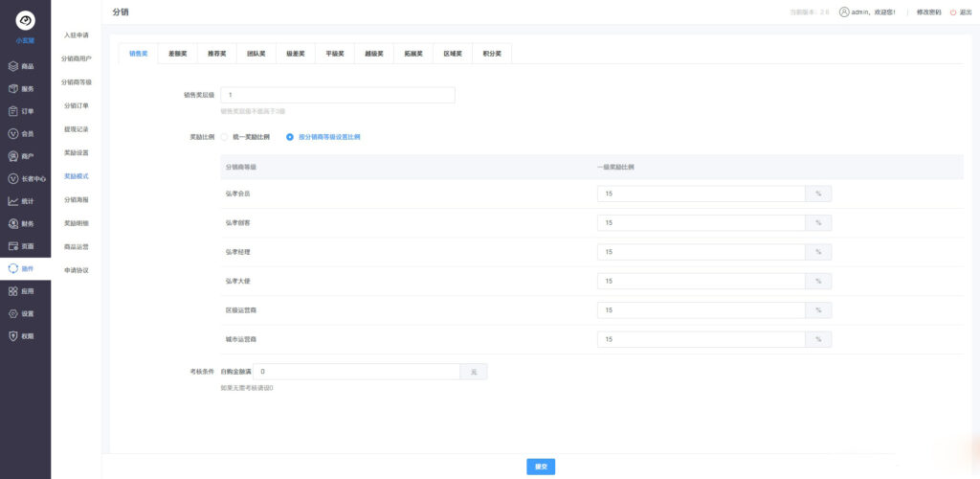This screenshot has height=479, width=980.
Task: Switch to the 积分奖 tab
Action: [x=492, y=54]
